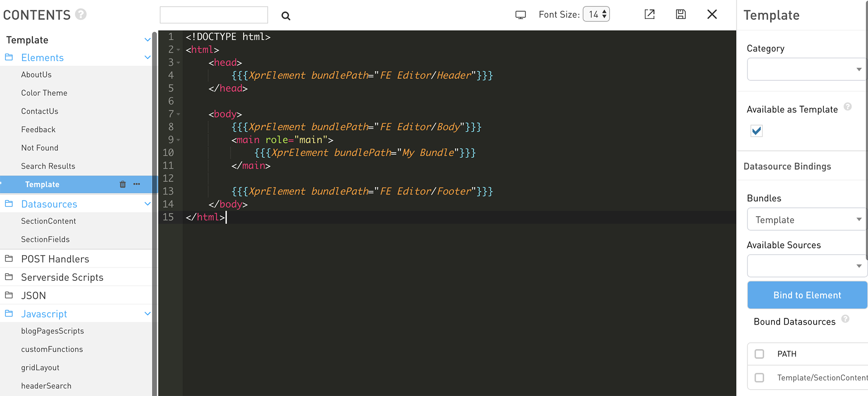868x396 pixels.
Task: Collapse the Template section chevron
Action: point(147,40)
